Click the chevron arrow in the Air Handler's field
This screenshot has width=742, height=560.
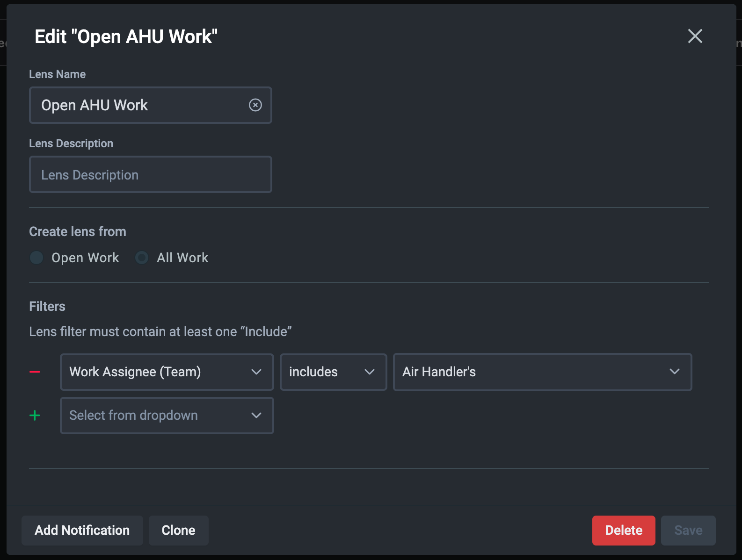coord(674,372)
